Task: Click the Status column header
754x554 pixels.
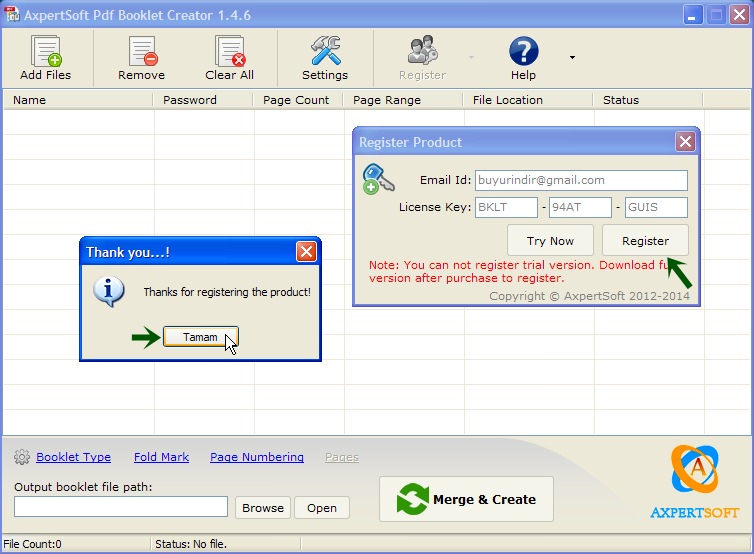Action: coord(648,100)
